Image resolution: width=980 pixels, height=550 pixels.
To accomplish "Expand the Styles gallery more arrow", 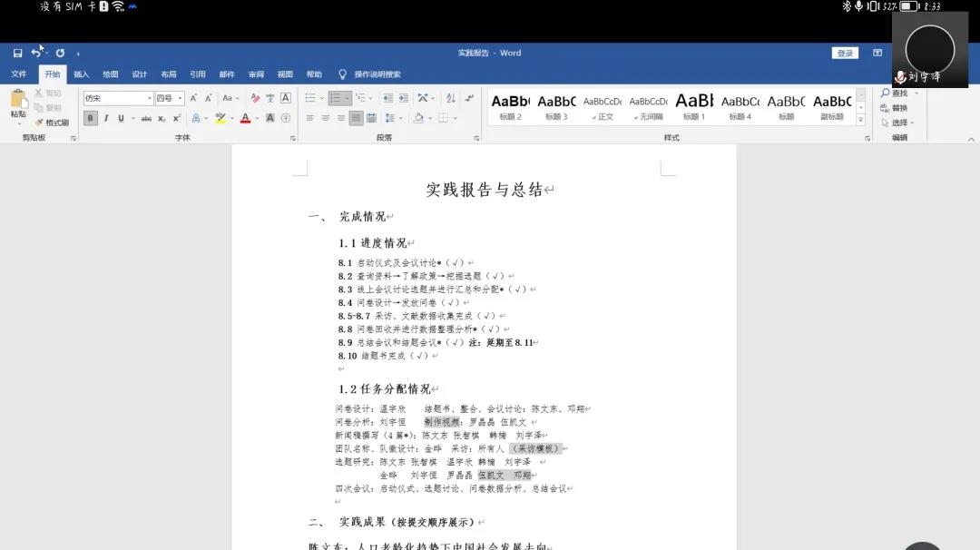I will [860, 121].
